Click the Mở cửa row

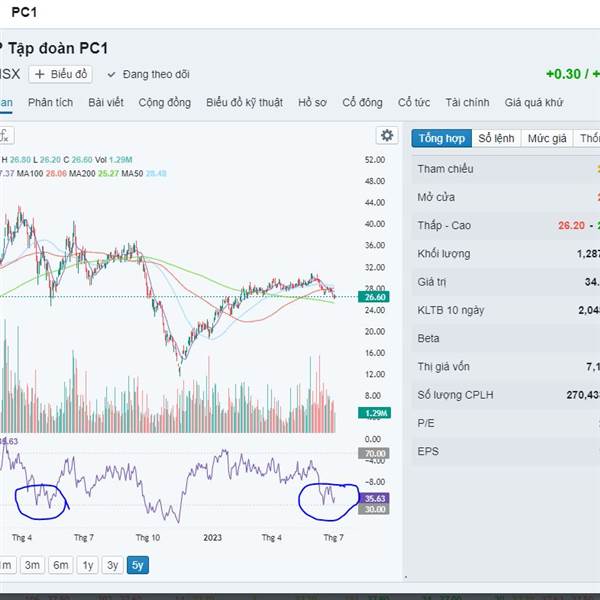pos(506,197)
